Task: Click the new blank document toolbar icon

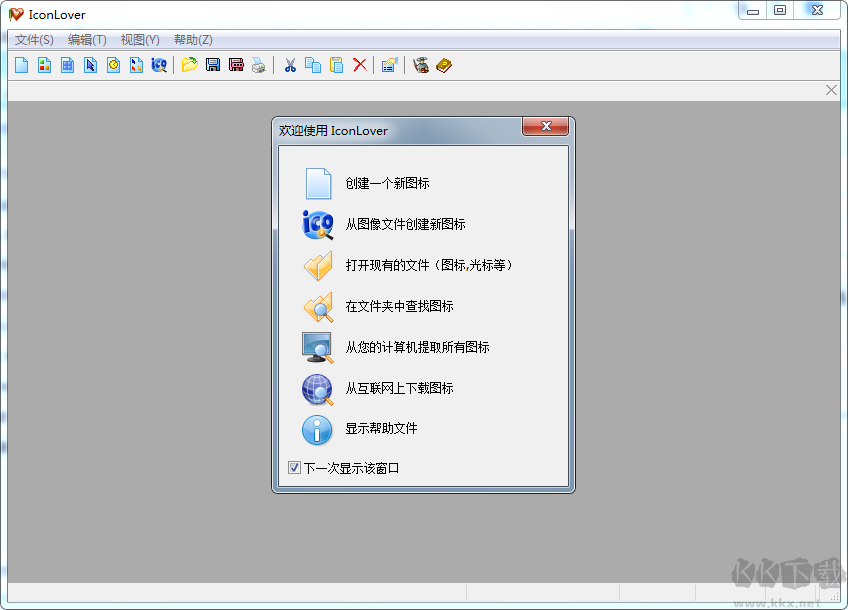Action: point(21,64)
